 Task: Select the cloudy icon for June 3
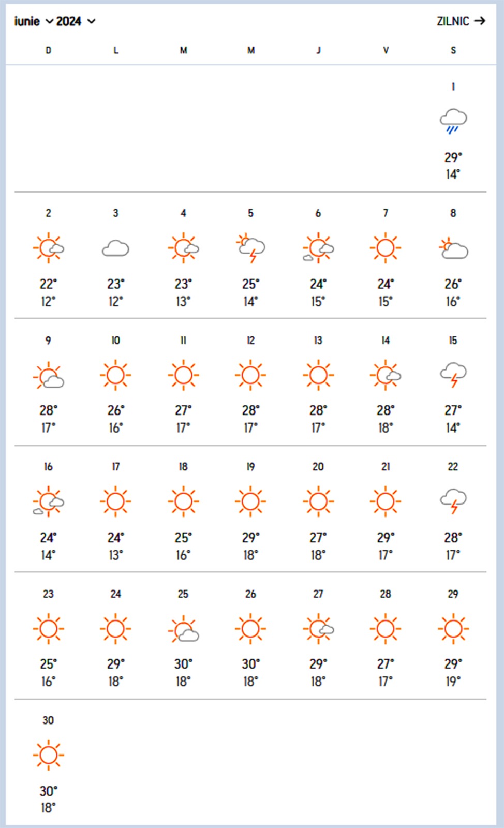point(115,249)
